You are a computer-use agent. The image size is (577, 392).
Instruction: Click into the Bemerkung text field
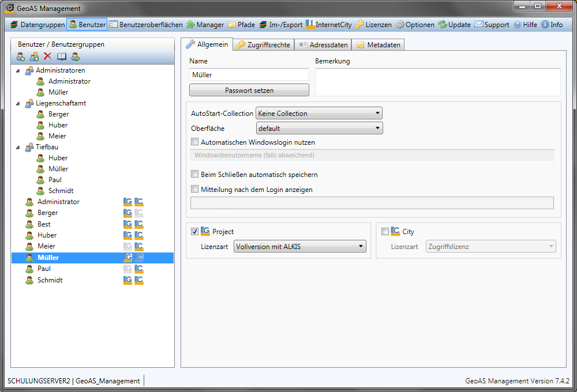(x=437, y=82)
